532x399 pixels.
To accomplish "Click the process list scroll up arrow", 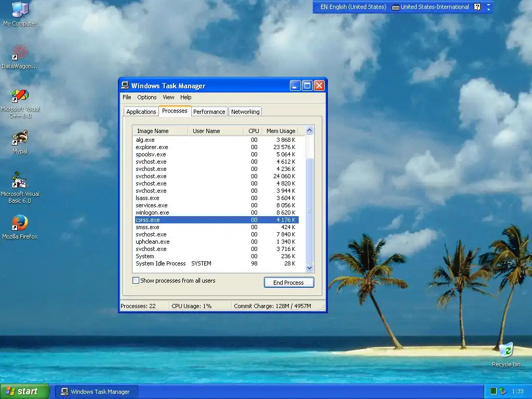I will pyautogui.click(x=309, y=130).
